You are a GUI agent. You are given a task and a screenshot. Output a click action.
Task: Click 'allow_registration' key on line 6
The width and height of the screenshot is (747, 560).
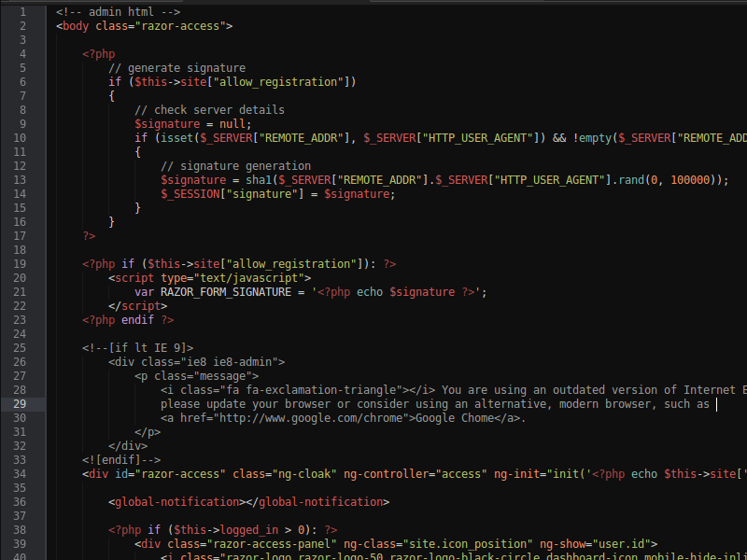coord(278,82)
